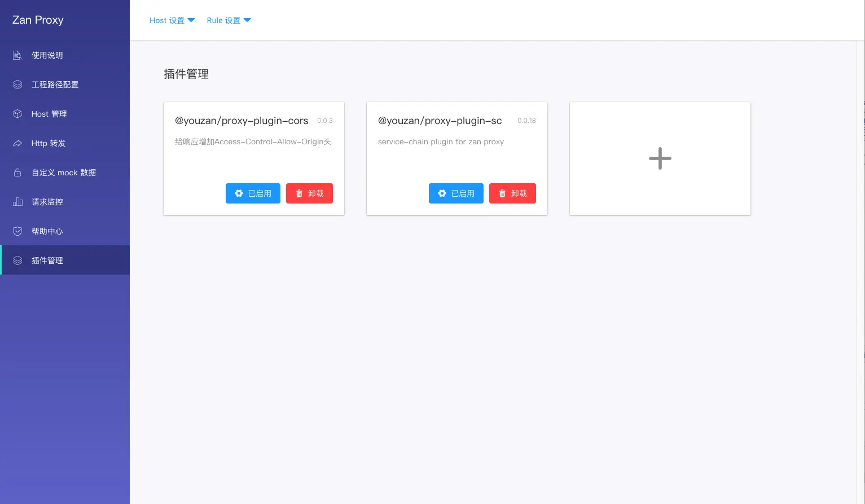
Task: Click the plus card to add a new plugin
Action: click(x=660, y=158)
